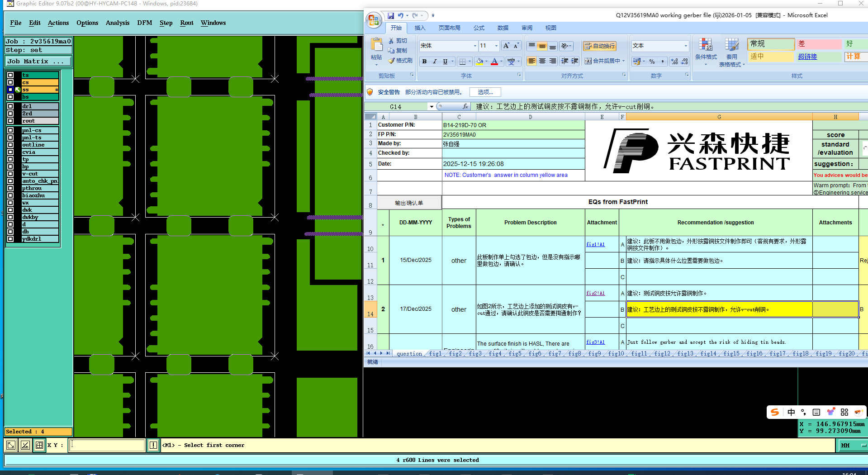Switch to the 公式 (Formulas) ribbon tab
Viewport: 868px width, 475px height.
click(479, 28)
